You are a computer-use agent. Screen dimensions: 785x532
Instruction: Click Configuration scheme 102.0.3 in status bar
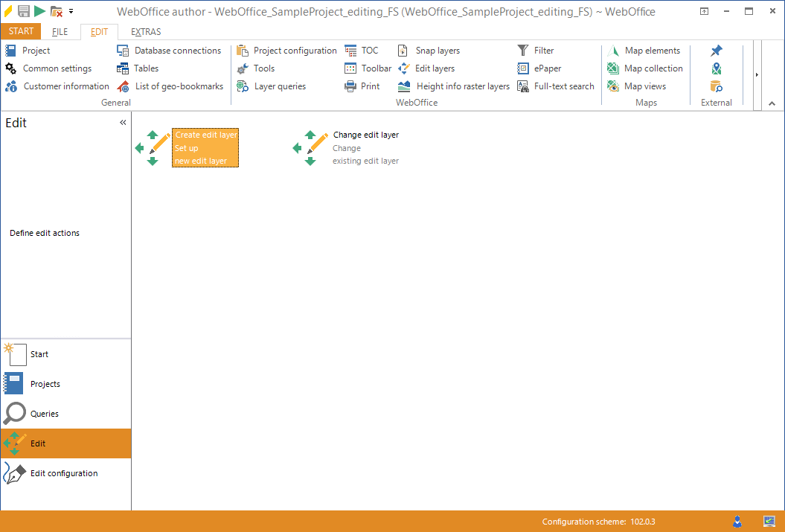coord(598,522)
